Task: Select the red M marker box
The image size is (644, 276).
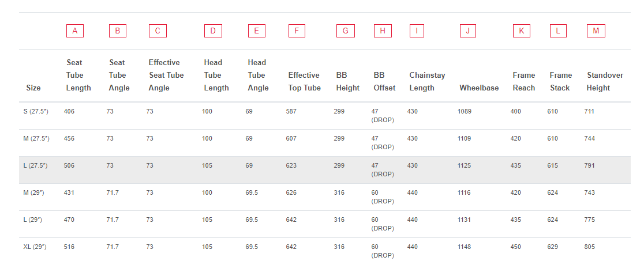Action: [x=596, y=31]
